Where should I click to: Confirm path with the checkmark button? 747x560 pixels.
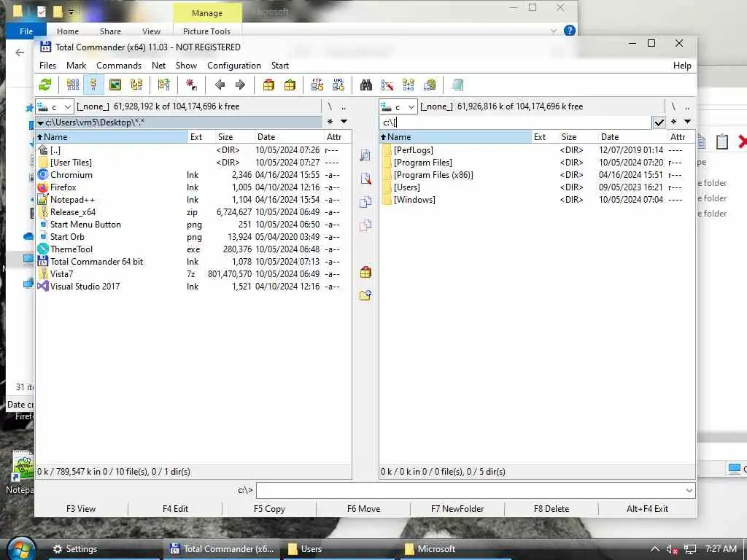(x=659, y=122)
